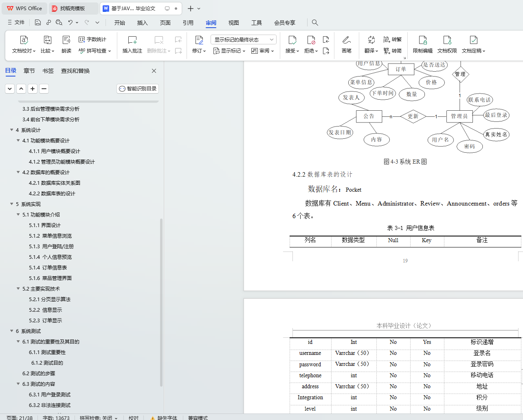Screen dimensions: 523x420
Task: Open the search magnifier in the menu bar
Action: 315,22
